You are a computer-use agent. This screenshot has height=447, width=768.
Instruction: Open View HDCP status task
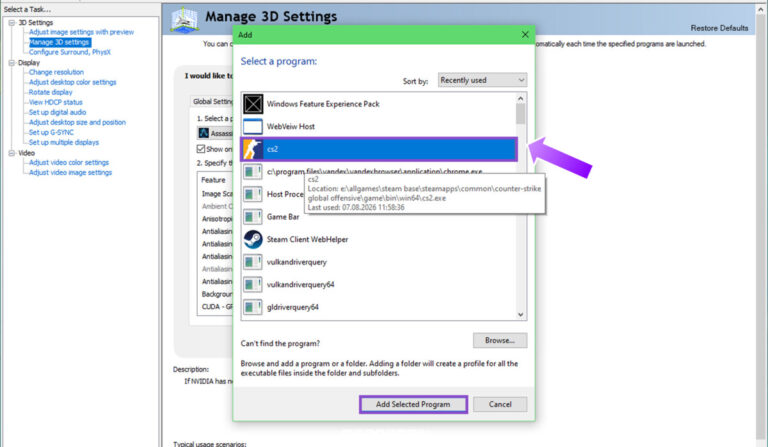[x=55, y=102]
